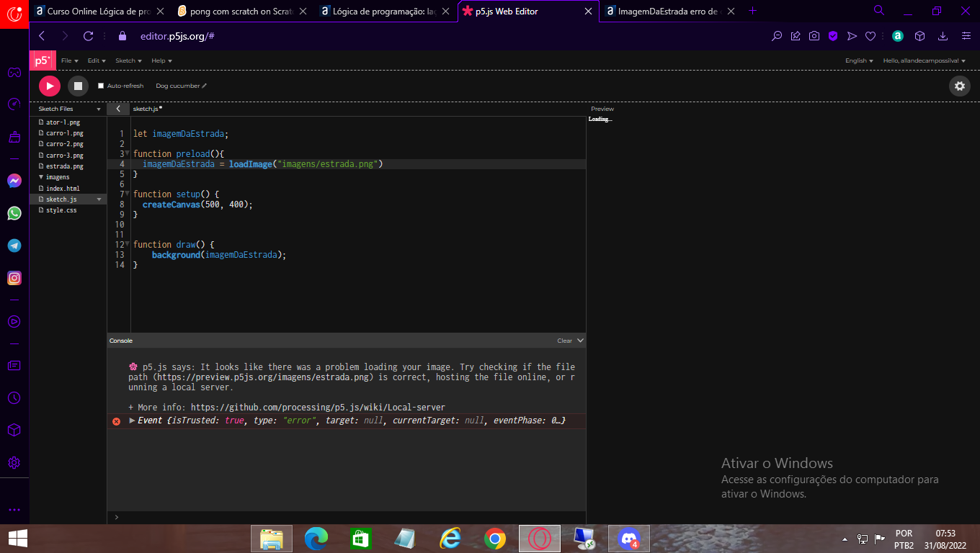Go back in browser history
The width and height of the screenshot is (980, 553).
[42, 36]
